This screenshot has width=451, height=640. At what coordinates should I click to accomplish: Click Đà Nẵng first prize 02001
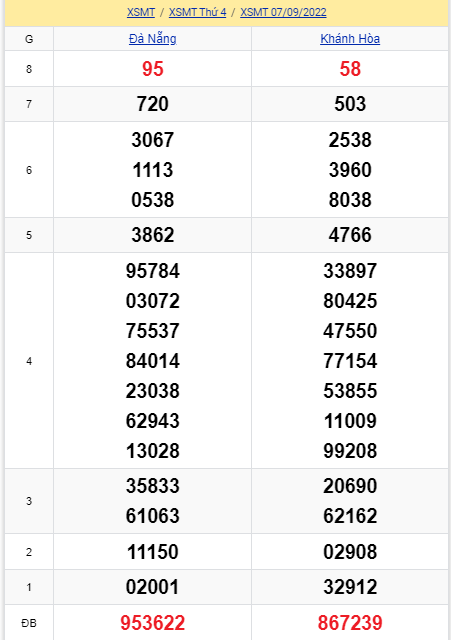153,587
